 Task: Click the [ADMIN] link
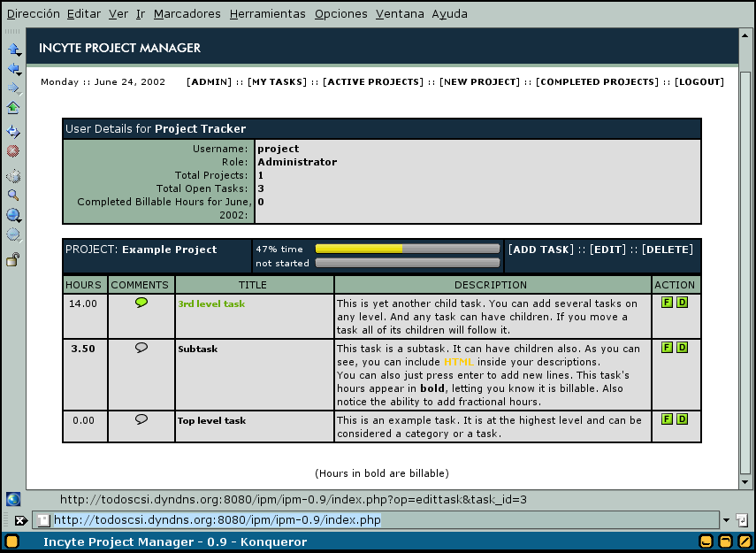point(210,82)
